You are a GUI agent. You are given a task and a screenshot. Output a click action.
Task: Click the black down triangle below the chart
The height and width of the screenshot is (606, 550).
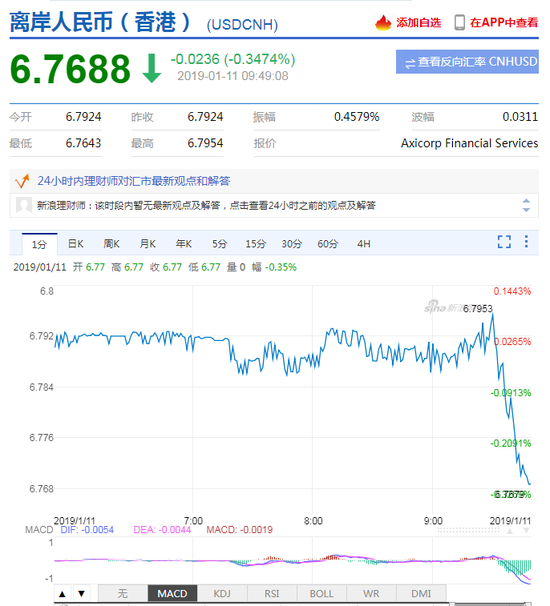(81, 594)
